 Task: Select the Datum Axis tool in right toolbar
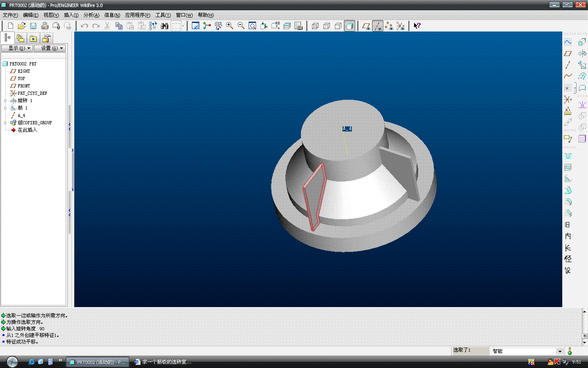click(568, 65)
